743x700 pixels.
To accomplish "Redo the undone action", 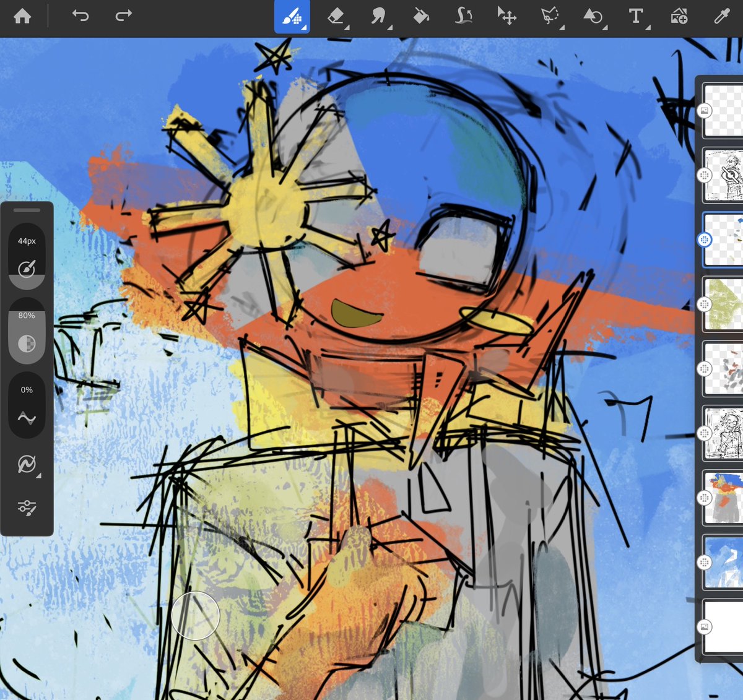I will pyautogui.click(x=124, y=15).
